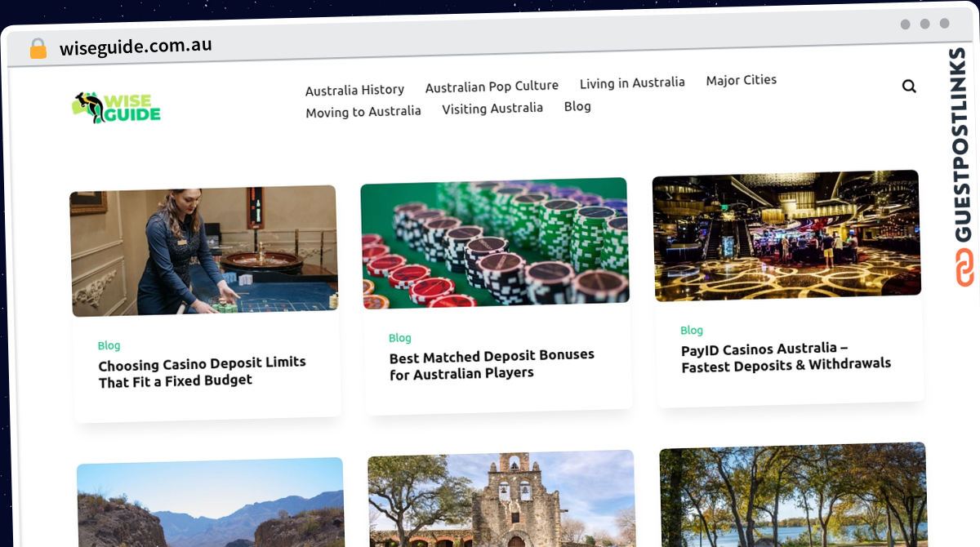
Task: Click Blog tag above Choosing Casino Deposit
Action: [x=109, y=345]
